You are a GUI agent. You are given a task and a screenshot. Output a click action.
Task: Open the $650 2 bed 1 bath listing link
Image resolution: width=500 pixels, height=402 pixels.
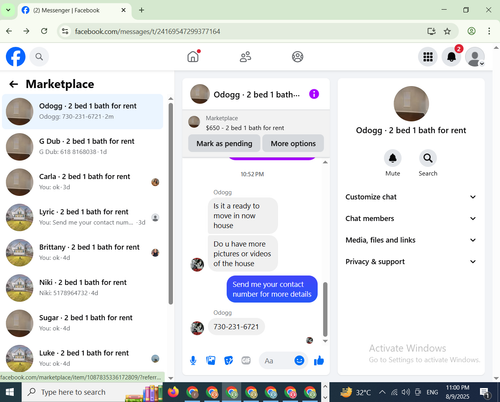245,128
